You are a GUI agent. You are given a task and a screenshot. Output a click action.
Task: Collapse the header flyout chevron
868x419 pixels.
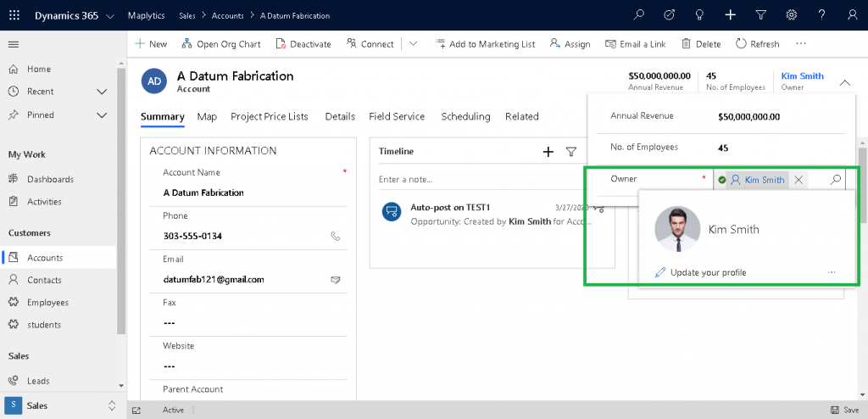(845, 82)
